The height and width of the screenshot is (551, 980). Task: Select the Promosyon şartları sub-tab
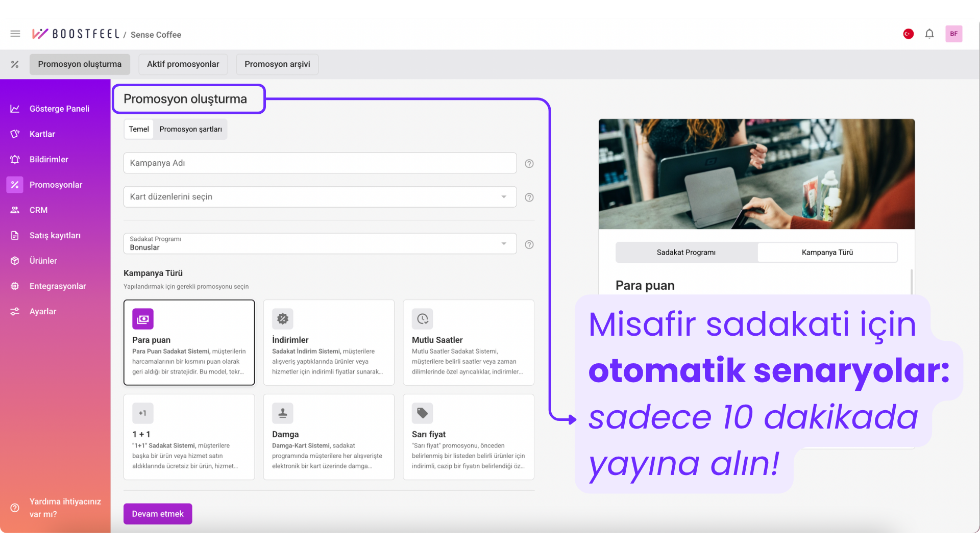[191, 129]
